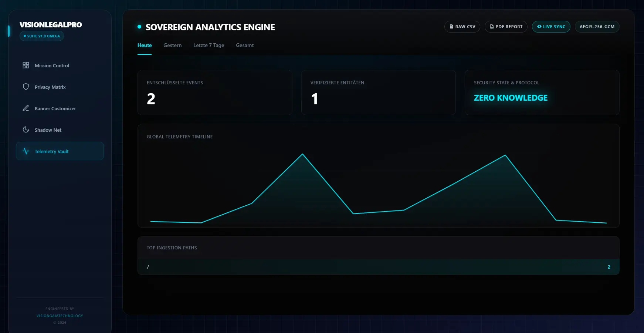Viewport: 644px width, 333px height.
Task: Click the SUITE V1.0 OMEGA badge
Action: click(x=42, y=36)
